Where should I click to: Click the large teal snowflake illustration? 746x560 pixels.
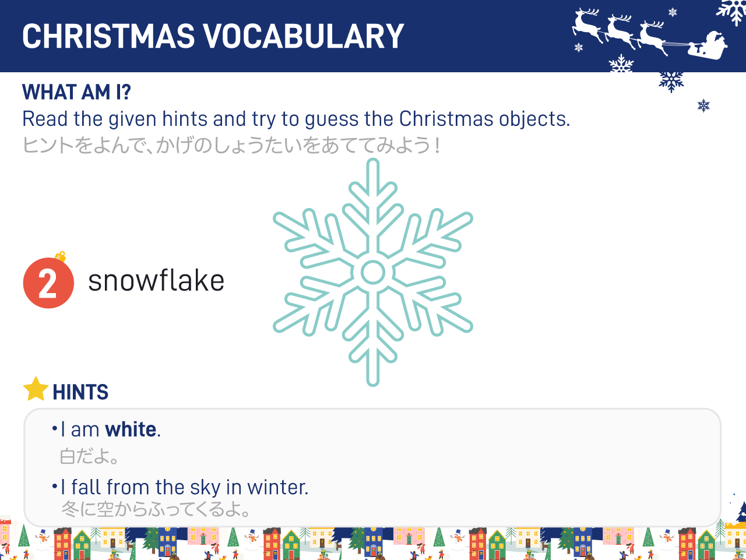(x=373, y=272)
